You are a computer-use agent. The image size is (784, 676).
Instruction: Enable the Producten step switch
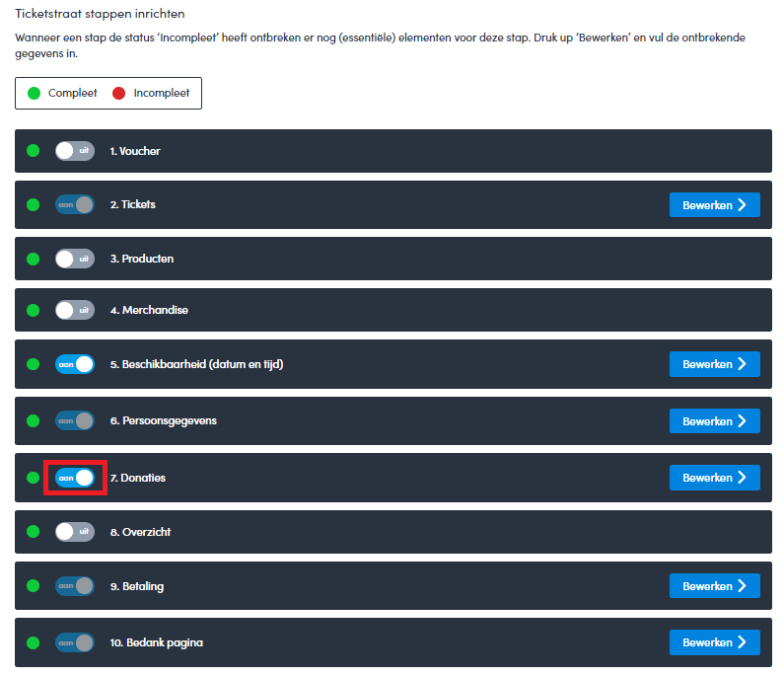pyautogui.click(x=75, y=259)
